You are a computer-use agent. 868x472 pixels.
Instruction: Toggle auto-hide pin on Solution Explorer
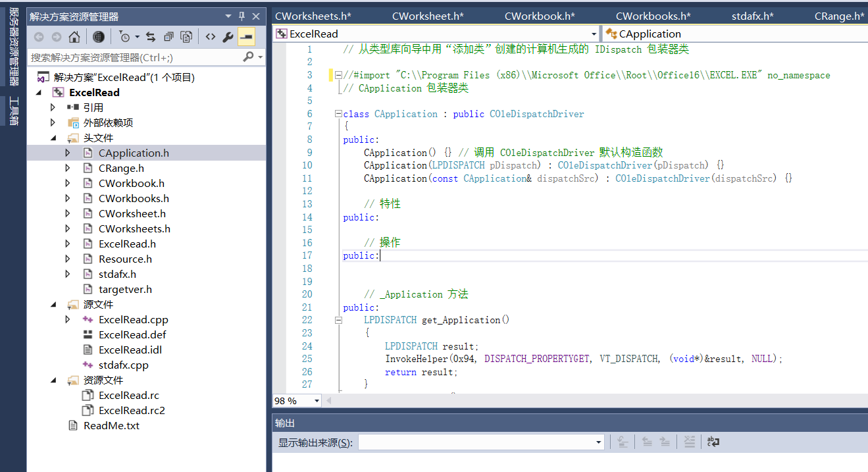(x=242, y=16)
